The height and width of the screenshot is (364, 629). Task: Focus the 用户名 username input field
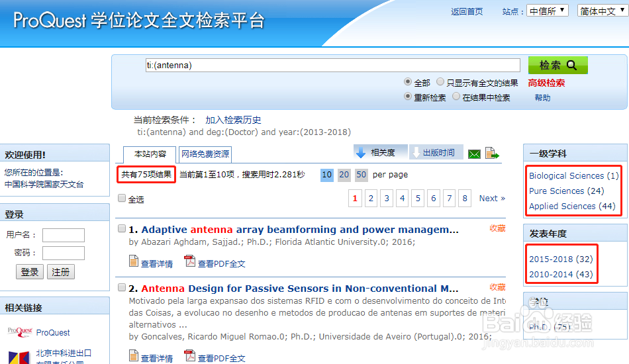point(64,235)
